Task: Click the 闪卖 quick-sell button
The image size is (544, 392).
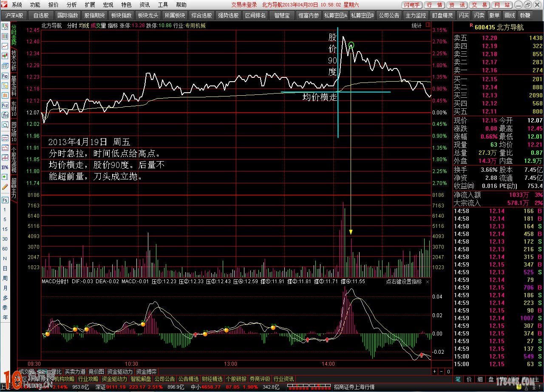Action: [479, 15]
